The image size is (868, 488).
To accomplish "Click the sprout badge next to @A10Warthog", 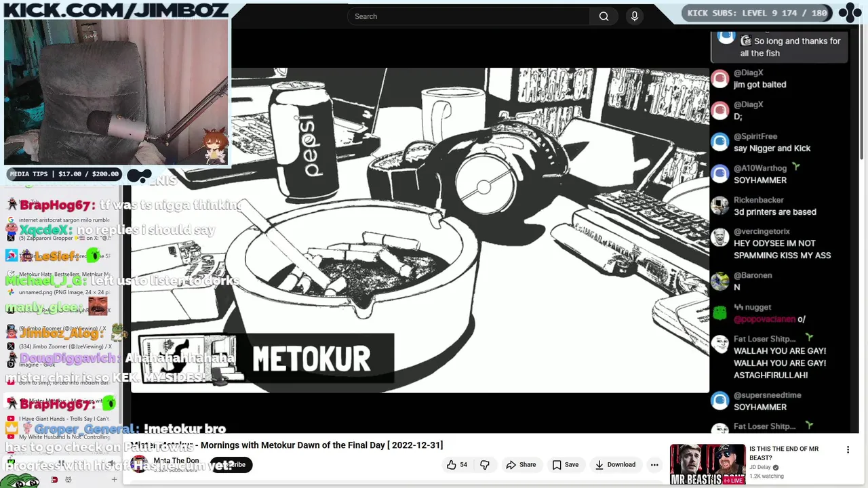I will click(795, 167).
